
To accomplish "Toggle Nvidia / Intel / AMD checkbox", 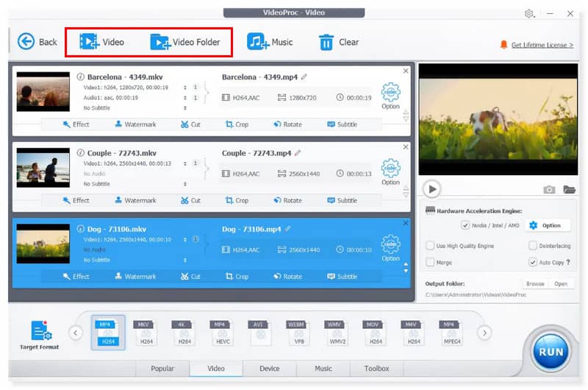I will (x=465, y=225).
